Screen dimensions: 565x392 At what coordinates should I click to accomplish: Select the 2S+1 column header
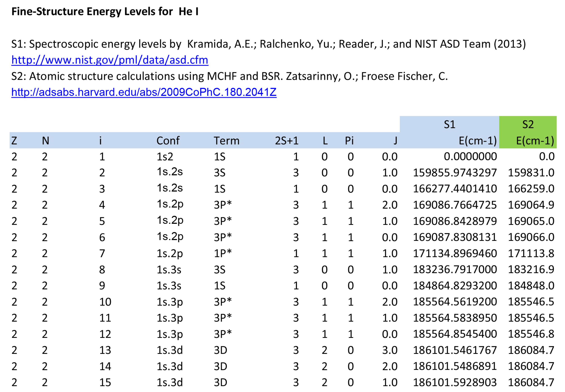(x=286, y=141)
